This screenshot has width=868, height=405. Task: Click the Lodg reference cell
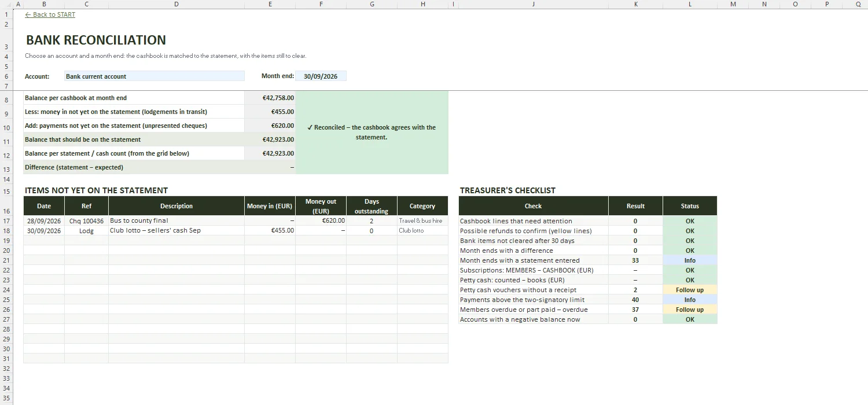[86, 230]
